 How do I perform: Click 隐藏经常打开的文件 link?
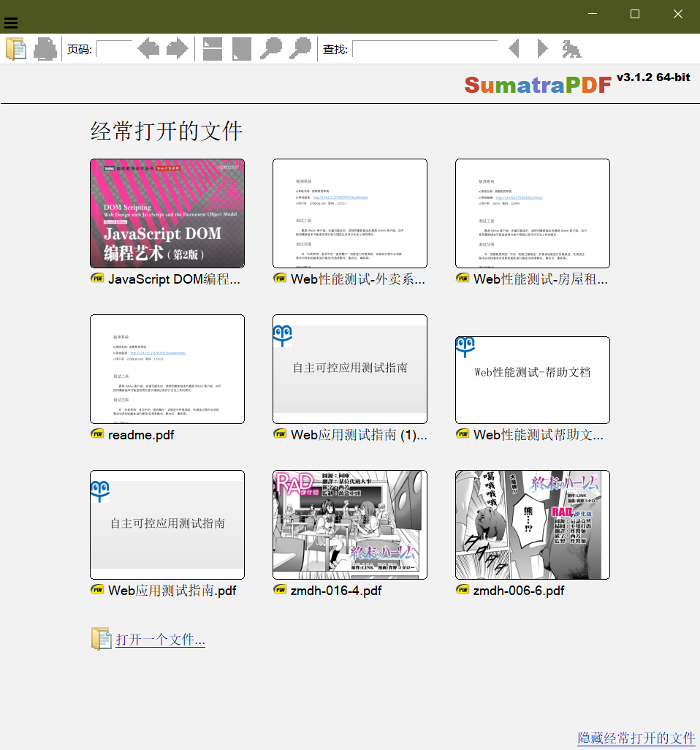(636, 738)
